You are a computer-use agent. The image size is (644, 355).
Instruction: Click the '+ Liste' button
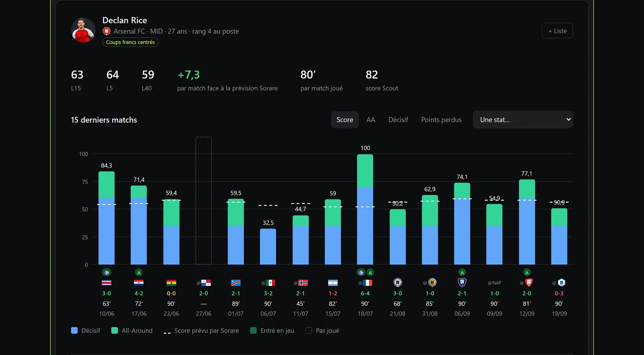[x=557, y=31]
